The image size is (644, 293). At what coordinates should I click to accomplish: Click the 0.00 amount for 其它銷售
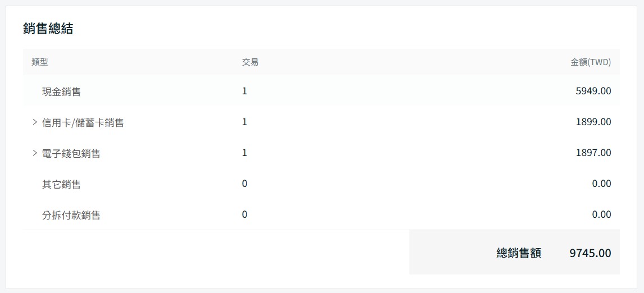[601, 184]
